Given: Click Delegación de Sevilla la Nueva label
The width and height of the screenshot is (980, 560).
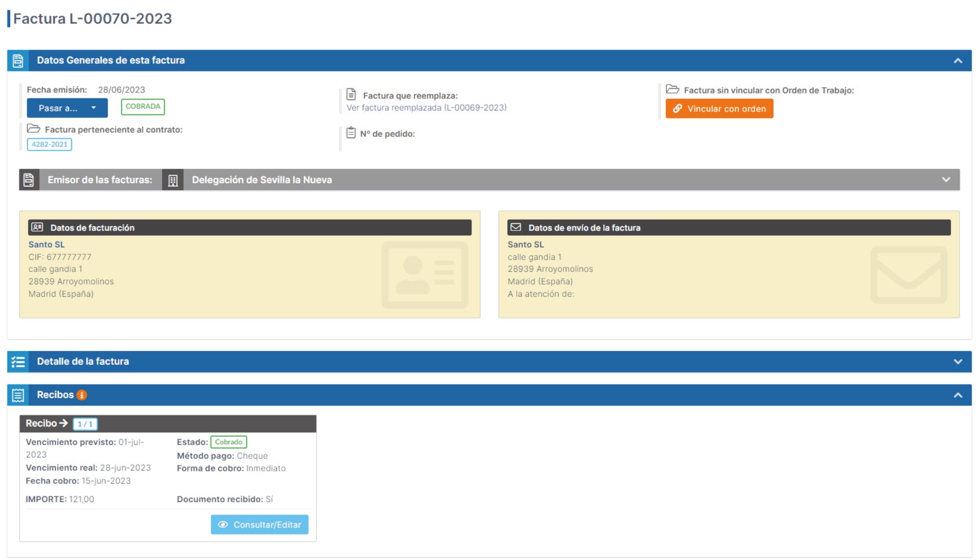Looking at the screenshot, I should point(262,180).
